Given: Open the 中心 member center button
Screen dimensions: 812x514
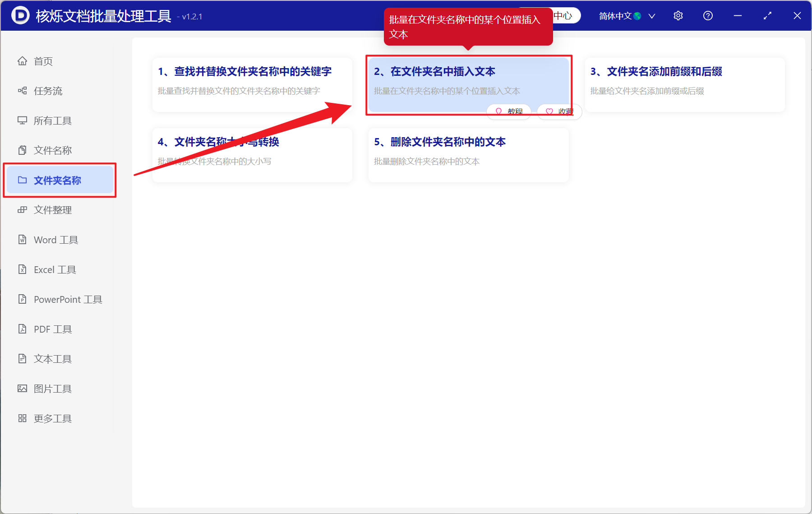Looking at the screenshot, I should pyautogui.click(x=562, y=15).
